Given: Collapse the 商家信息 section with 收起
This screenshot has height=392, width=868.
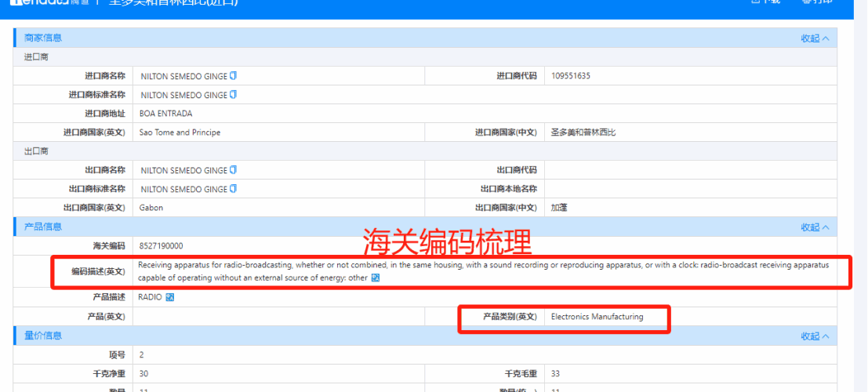Looking at the screenshot, I should (x=814, y=38).
